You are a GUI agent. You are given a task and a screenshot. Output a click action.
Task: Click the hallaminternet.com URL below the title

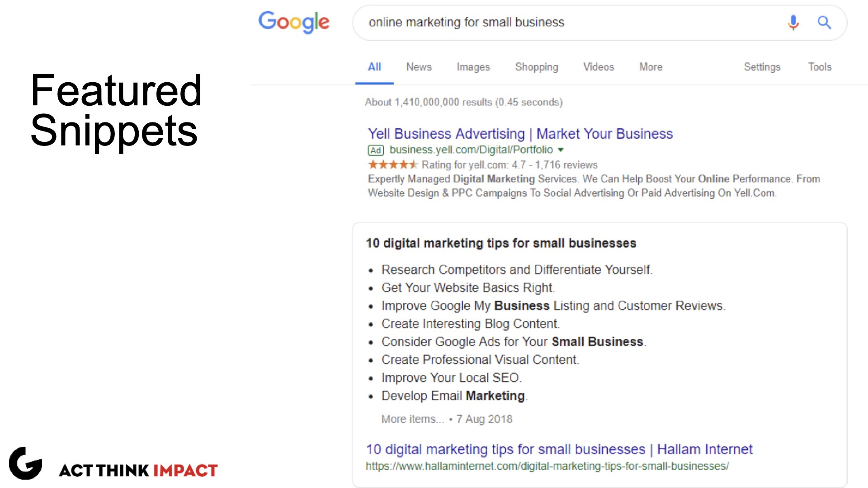point(547,466)
